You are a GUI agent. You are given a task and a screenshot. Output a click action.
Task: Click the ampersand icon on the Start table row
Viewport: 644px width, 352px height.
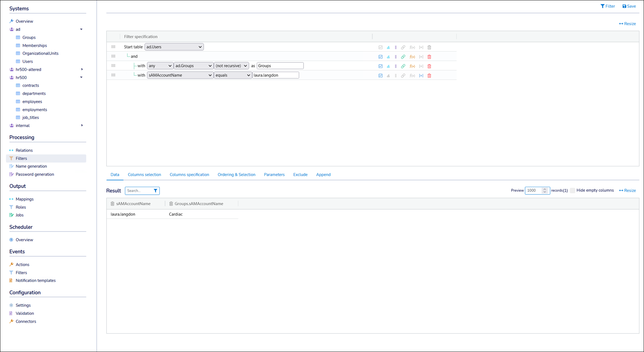click(388, 48)
